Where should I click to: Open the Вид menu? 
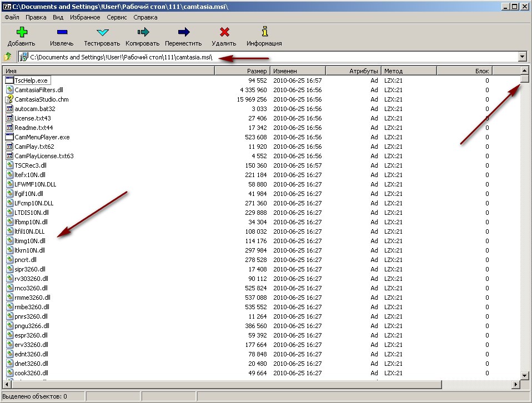58,17
